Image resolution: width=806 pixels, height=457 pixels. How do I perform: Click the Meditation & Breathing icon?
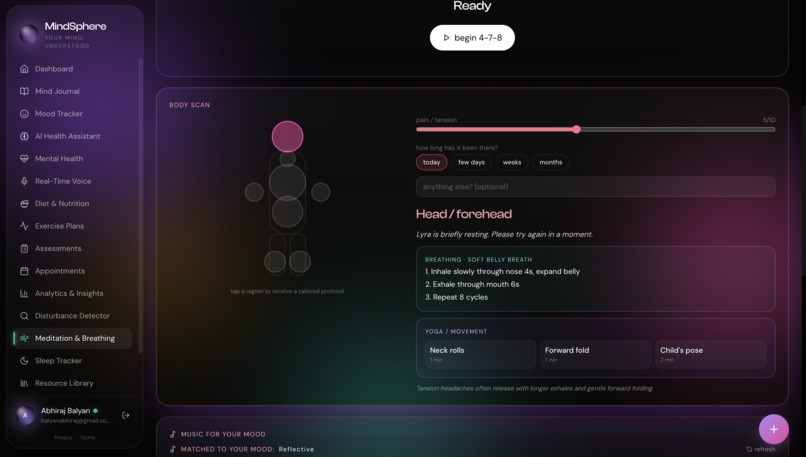pyautogui.click(x=24, y=338)
